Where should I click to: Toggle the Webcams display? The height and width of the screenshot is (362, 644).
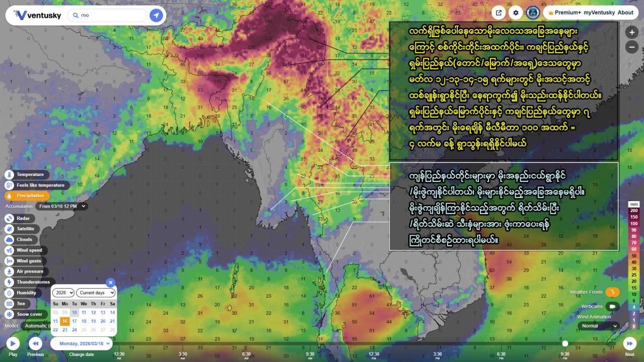(612, 306)
